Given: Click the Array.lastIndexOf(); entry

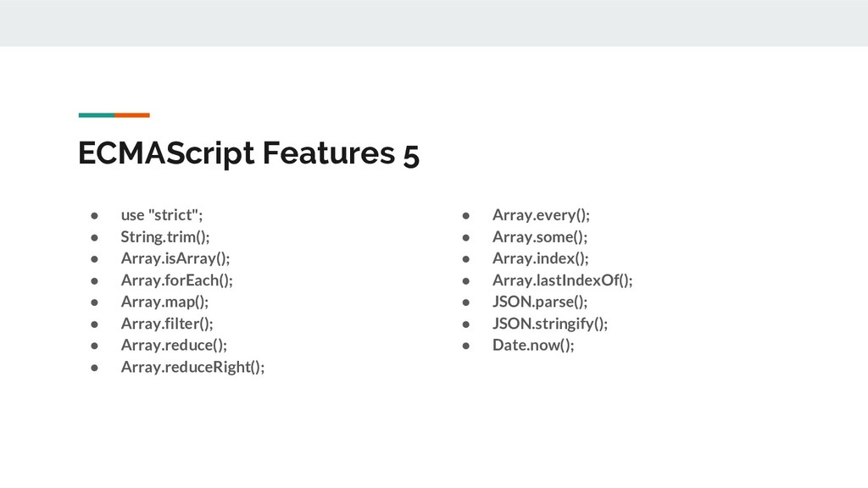Looking at the screenshot, I should [x=563, y=280].
